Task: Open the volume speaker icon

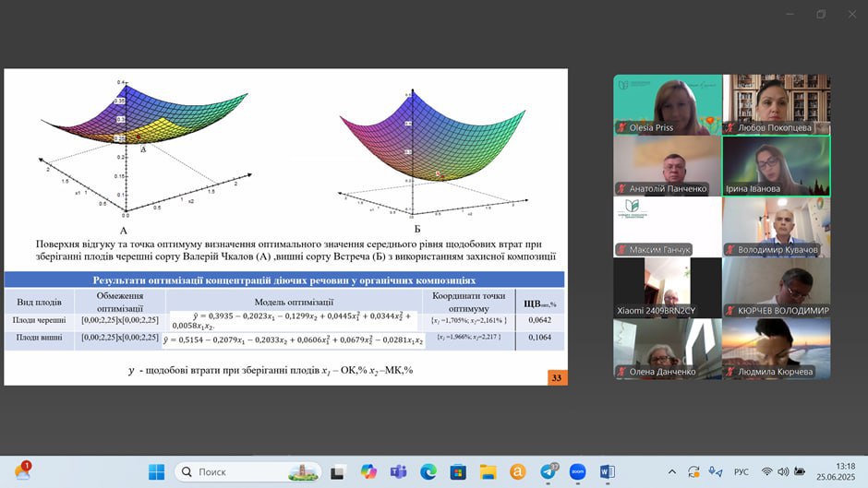Action: click(783, 472)
